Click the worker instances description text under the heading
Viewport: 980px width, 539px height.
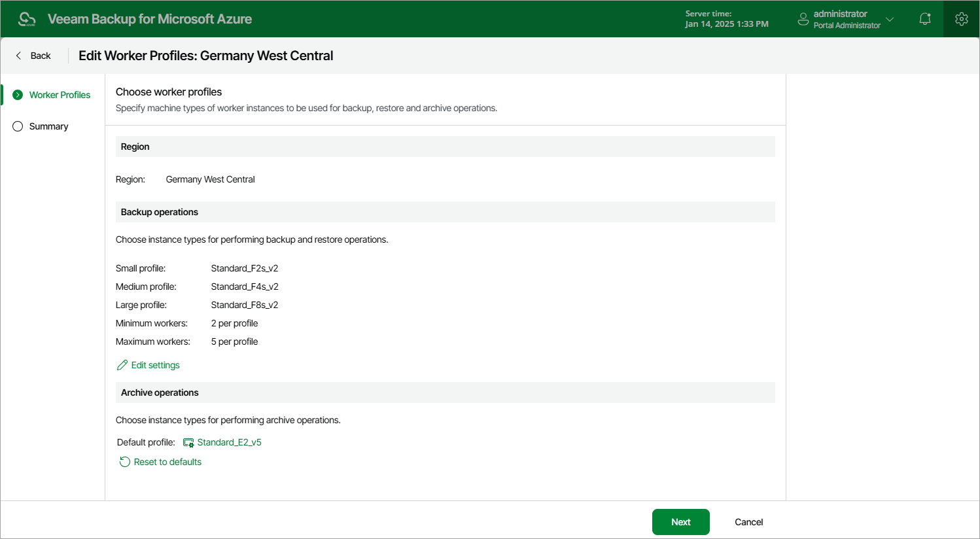306,108
